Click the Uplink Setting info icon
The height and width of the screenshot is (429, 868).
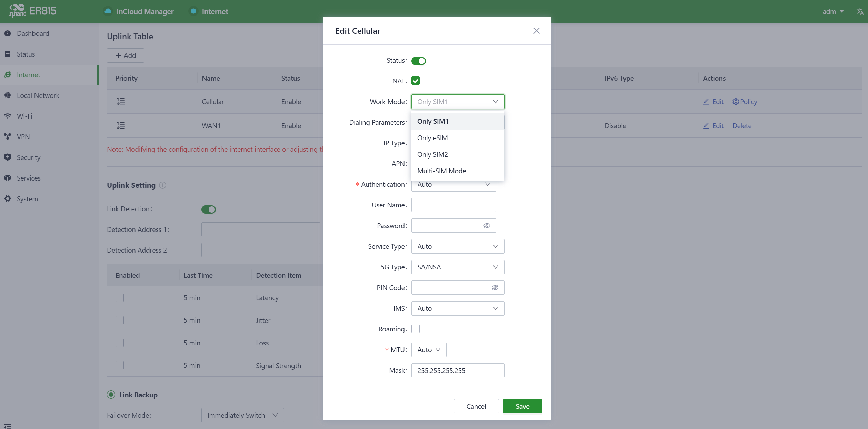click(x=163, y=185)
